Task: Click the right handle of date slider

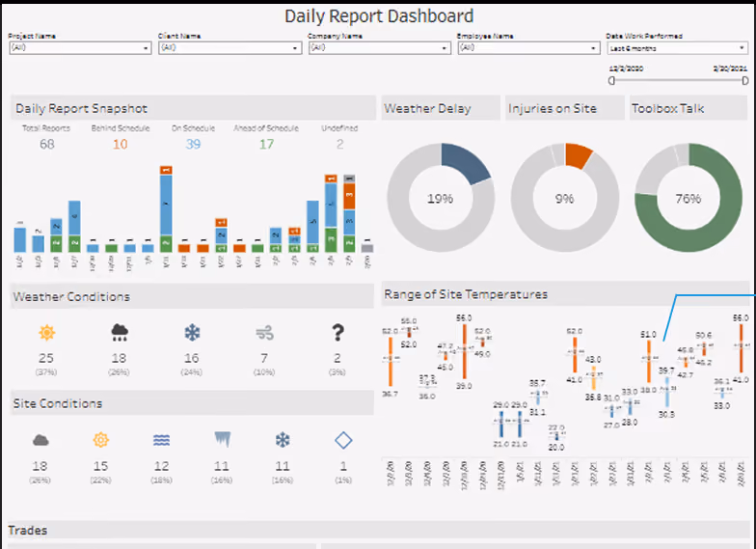Action: (744, 81)
